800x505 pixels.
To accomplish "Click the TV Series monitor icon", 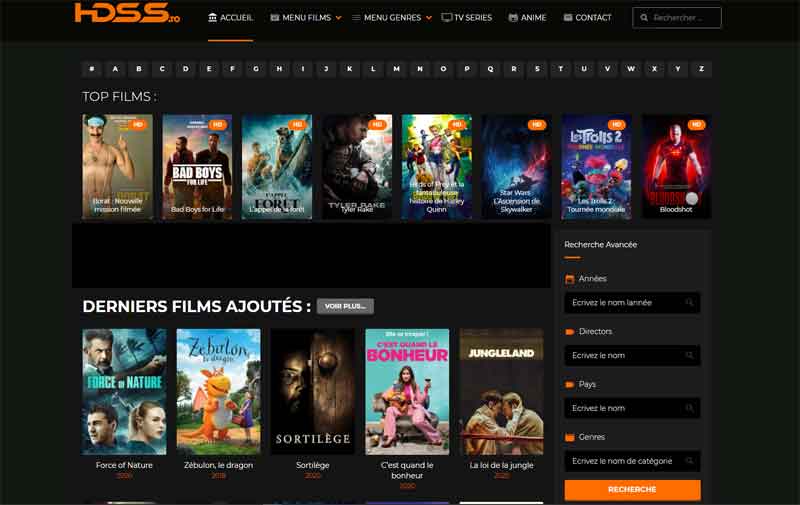I will (446, 17).
